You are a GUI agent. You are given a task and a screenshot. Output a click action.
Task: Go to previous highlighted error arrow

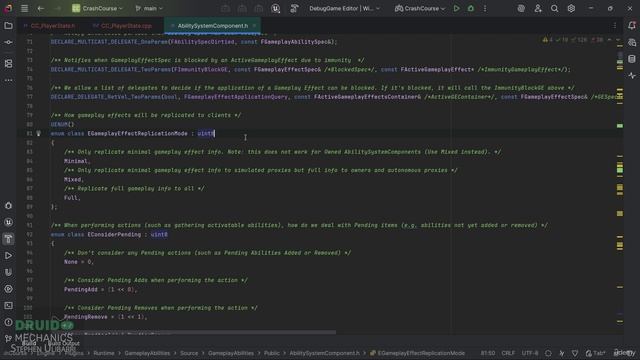pyautogui.click(x=609, y=40)
